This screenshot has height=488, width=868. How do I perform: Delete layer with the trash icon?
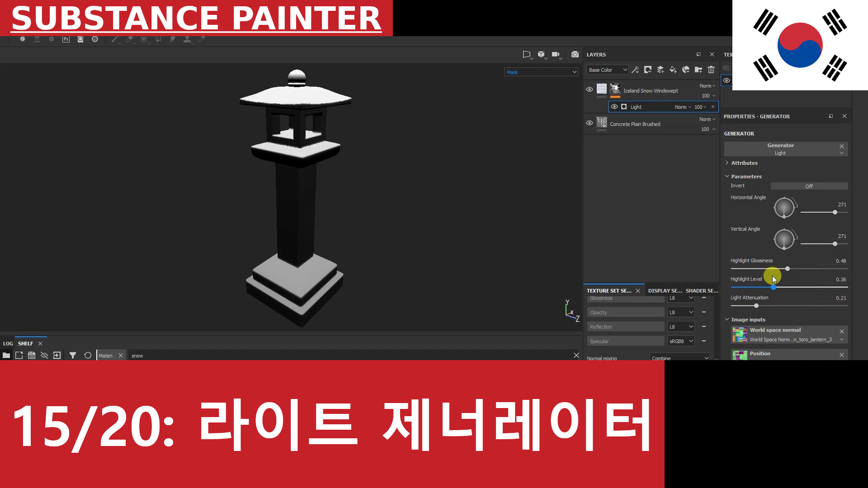(711, 70)
